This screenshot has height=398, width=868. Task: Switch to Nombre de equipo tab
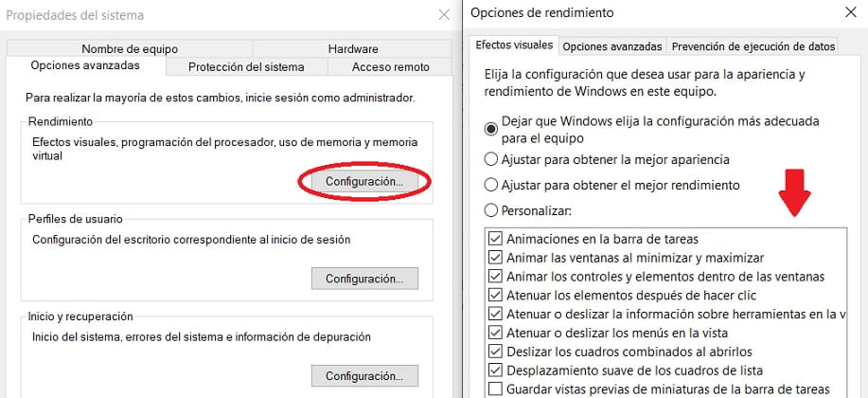130,48
